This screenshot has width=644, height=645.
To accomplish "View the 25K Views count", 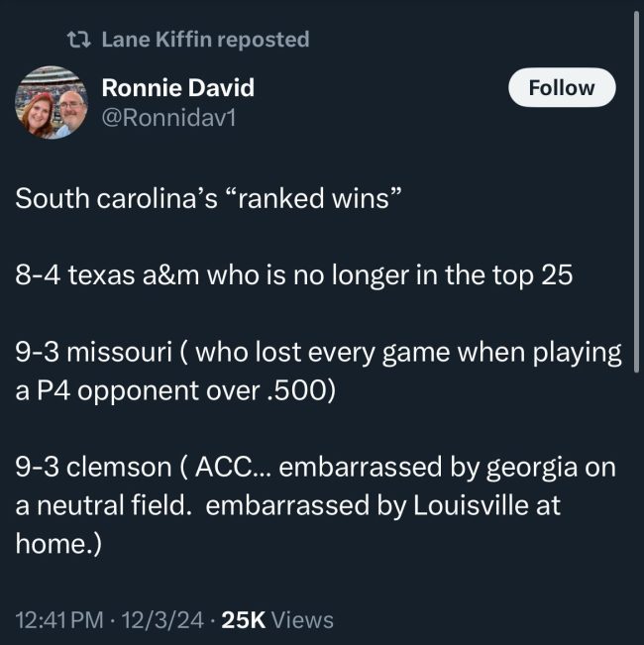I will click(278, 620).
